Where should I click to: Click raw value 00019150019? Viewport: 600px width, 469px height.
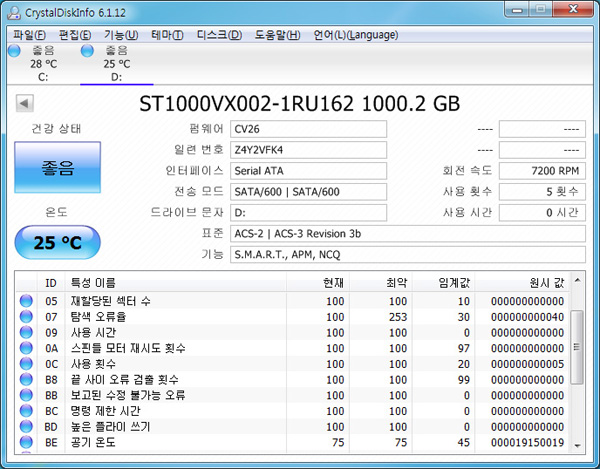[527, 443]
